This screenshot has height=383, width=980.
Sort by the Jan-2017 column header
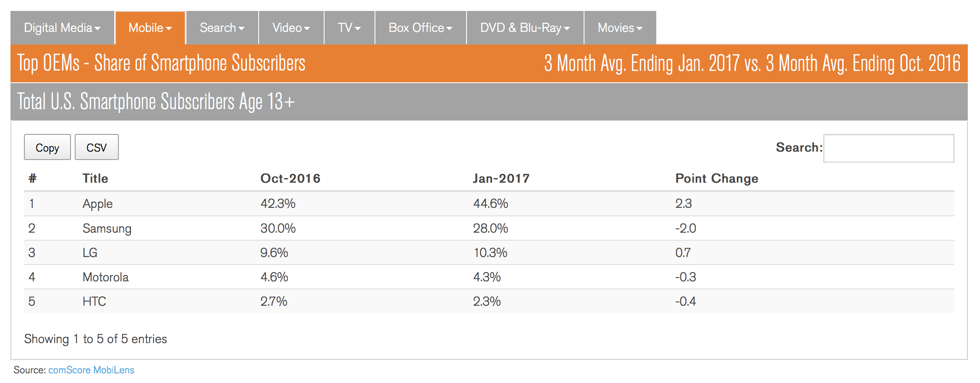point(501,178)
